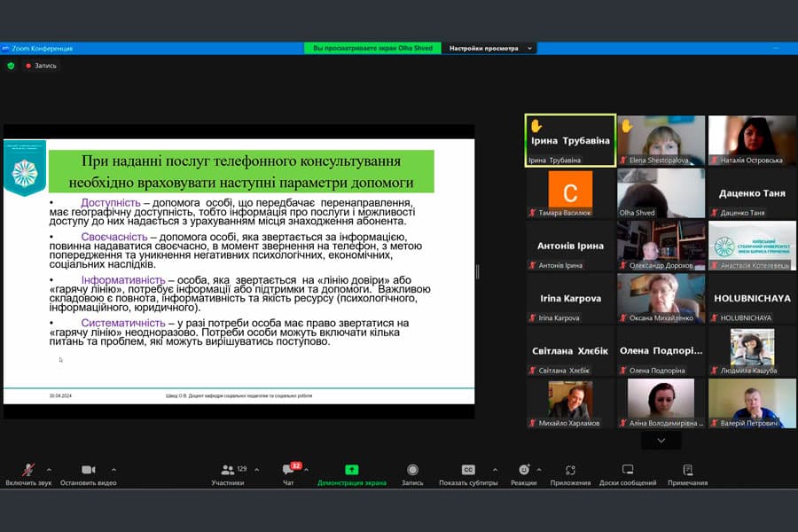Open the Участники participants panel
Screen dimensions: 798x532
pos(228,470)
